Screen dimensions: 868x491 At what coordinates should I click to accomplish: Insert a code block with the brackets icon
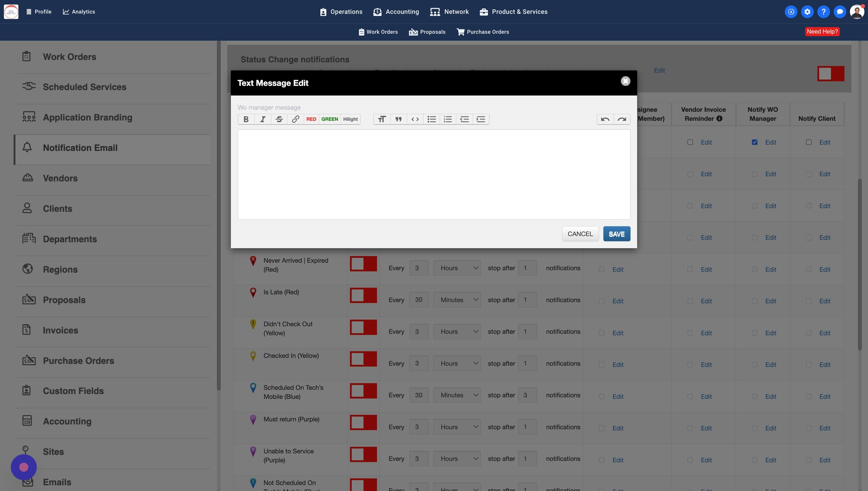point(415,119)
